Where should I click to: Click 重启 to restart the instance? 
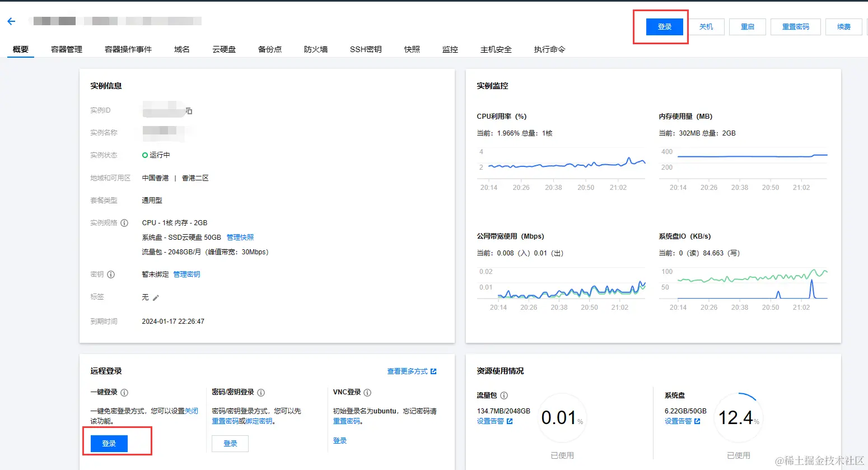pos(747,26)
